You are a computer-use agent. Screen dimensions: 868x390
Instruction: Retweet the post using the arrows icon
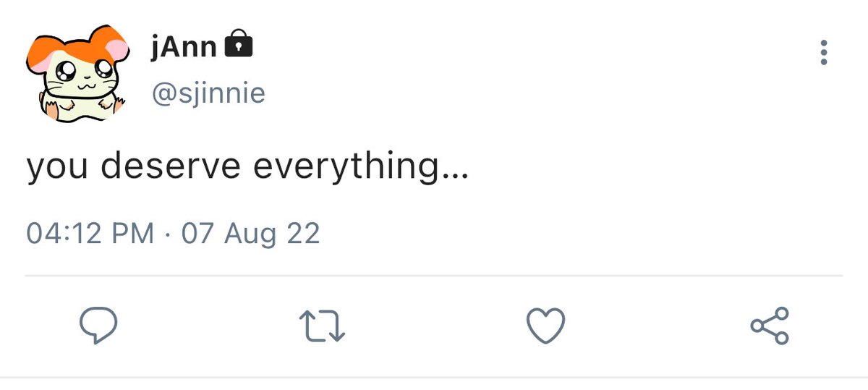click(323, 326)
